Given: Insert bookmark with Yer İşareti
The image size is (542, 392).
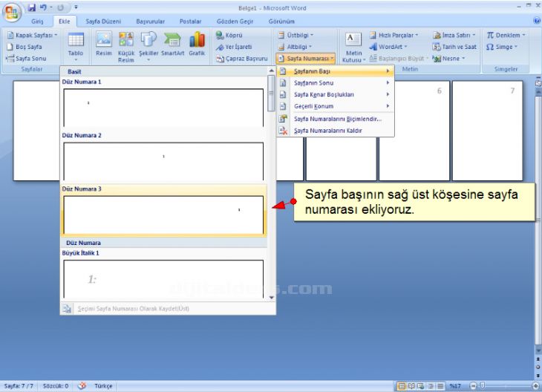Looking at the screenshot, I should pyautogui.click(x=234, y=47).
